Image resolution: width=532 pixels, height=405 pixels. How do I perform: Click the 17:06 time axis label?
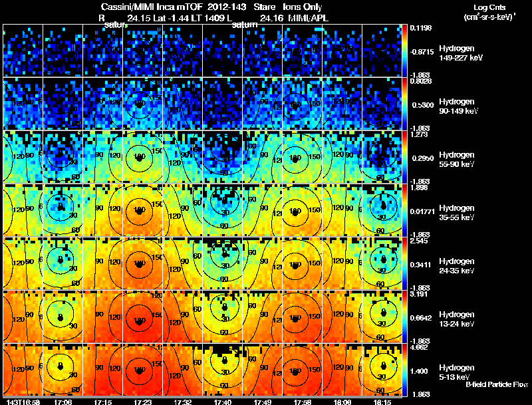tap(63, 402)
